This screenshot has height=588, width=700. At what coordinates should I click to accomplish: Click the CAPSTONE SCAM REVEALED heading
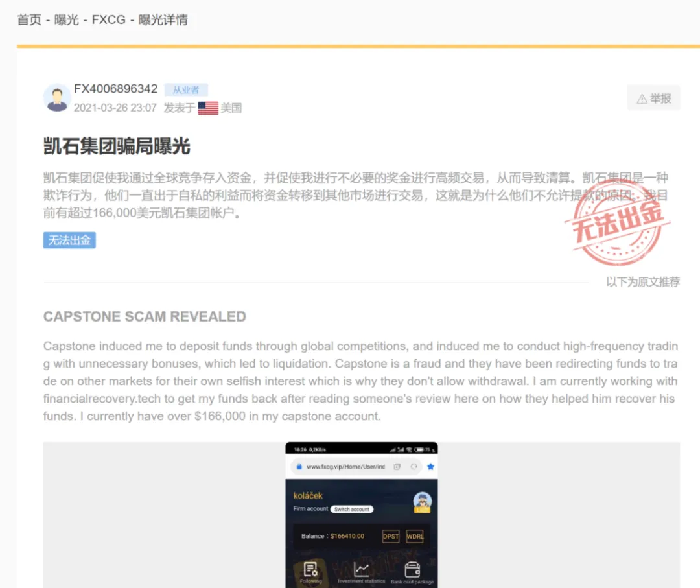tap(145, 316)
